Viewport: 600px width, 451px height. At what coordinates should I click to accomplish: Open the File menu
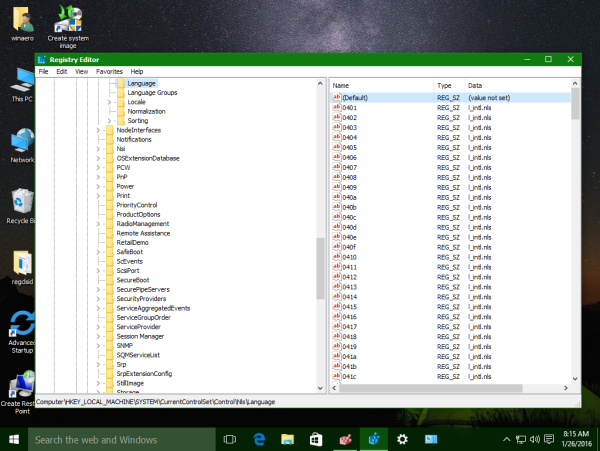click(43, 72)
